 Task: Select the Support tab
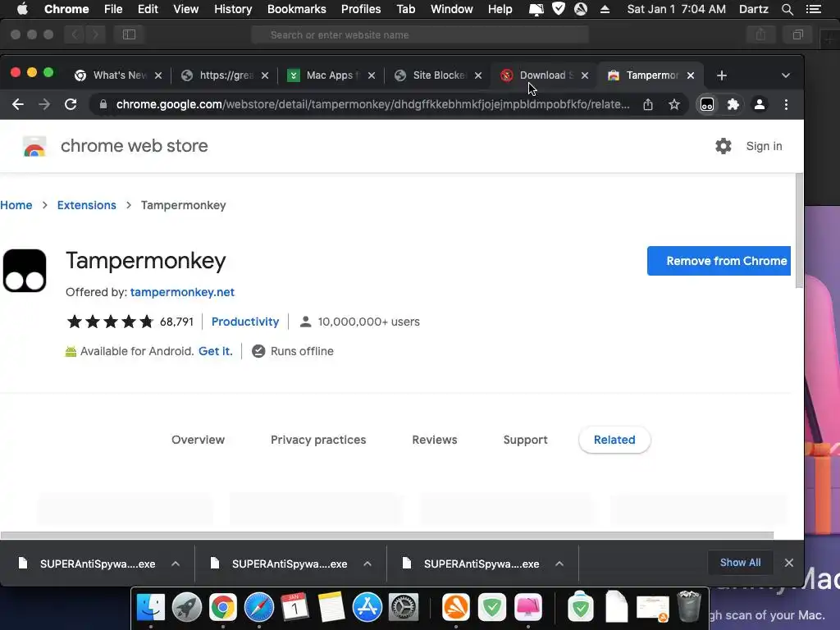pyautogui.click(x=526, y=440)
